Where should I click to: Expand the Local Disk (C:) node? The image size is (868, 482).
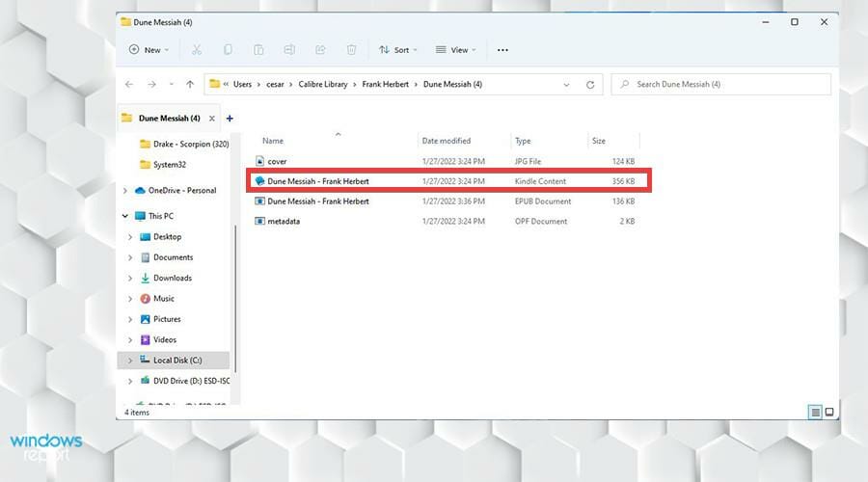click(x=130, y=361)
